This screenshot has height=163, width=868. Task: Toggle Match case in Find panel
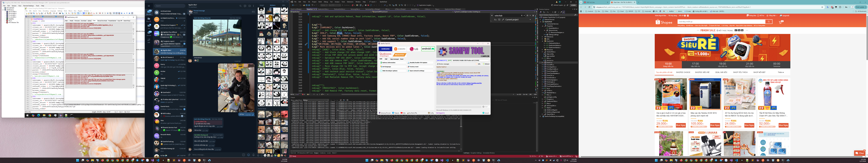click(x=495, y=20)
